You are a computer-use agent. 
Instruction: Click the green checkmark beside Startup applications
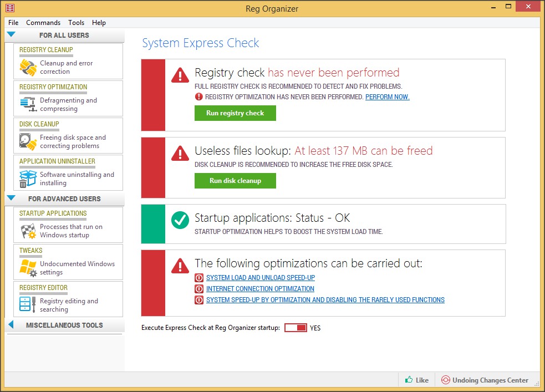(180, 220)
